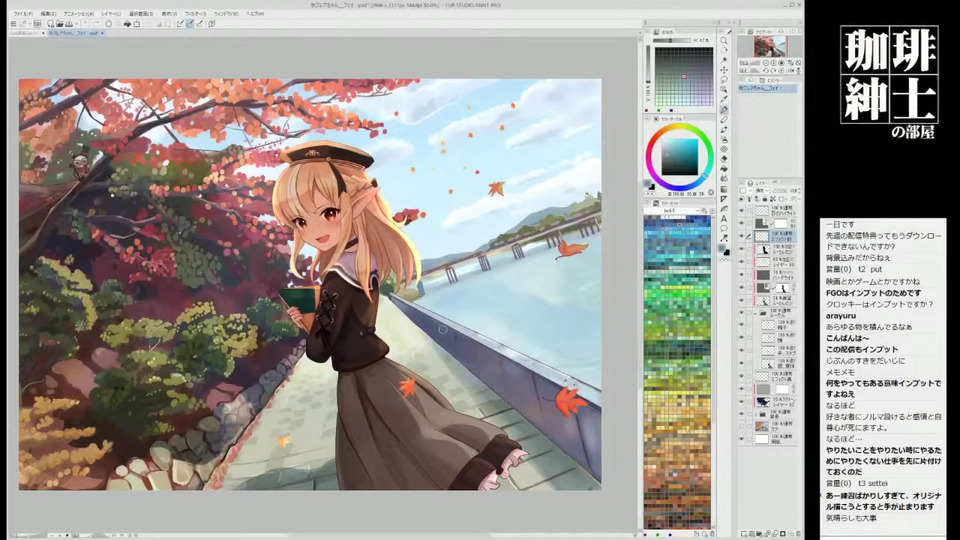Click the last icon in Layer panel bottom bar
This screenshot has height=540, width=960.
pyautogui.click(x=798, y=534)
